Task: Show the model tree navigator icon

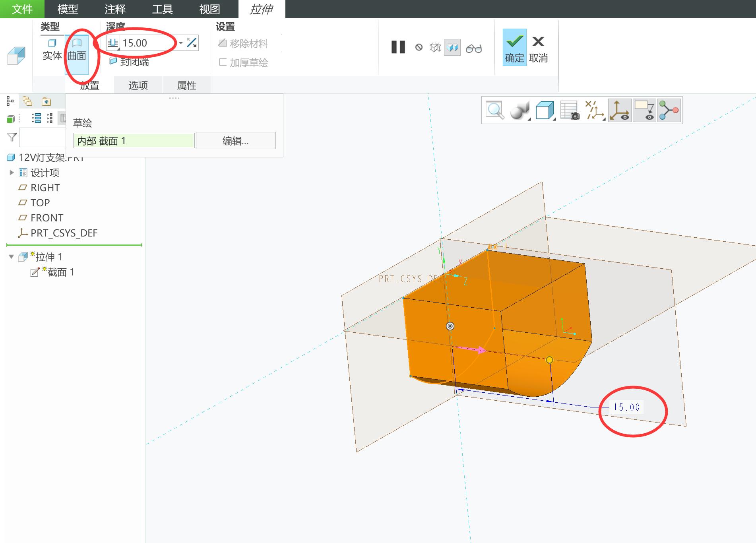Action: coord(10,101)
